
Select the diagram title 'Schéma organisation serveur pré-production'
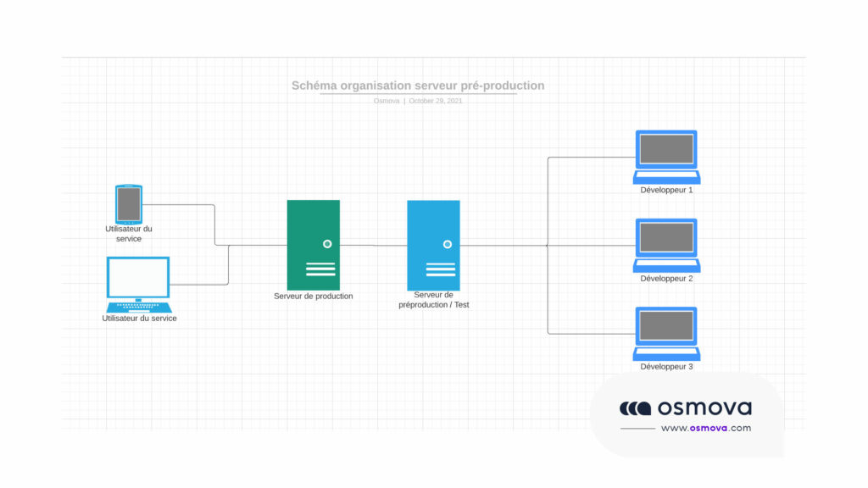[x=418, y=86]
